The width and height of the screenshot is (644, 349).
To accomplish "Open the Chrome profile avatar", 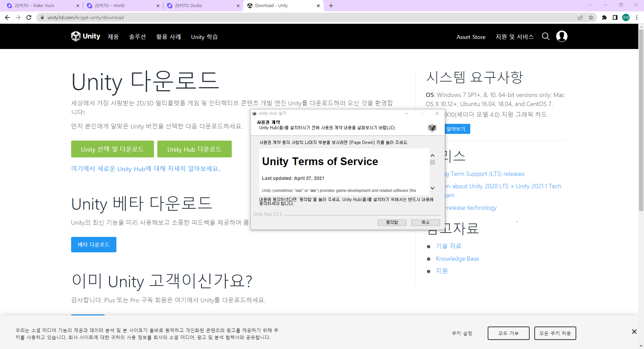I will coord(626,17).
